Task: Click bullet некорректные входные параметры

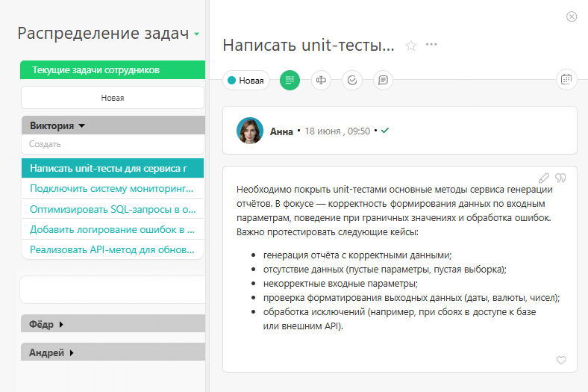Action: (340, 284)
